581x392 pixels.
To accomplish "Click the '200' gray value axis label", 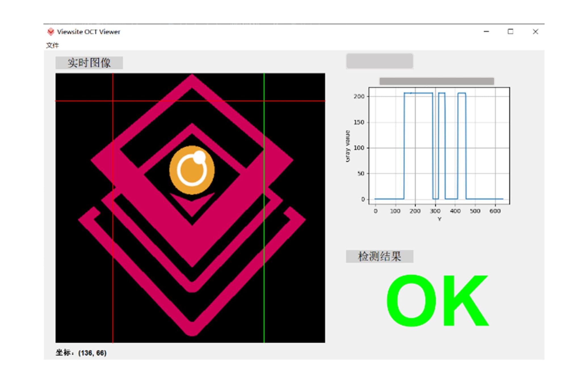I will 359,96.
